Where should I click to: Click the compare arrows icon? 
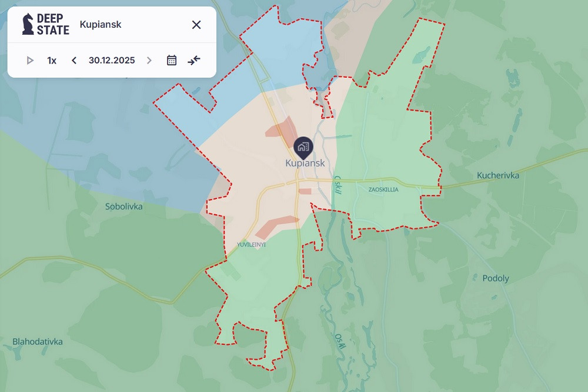194,60
